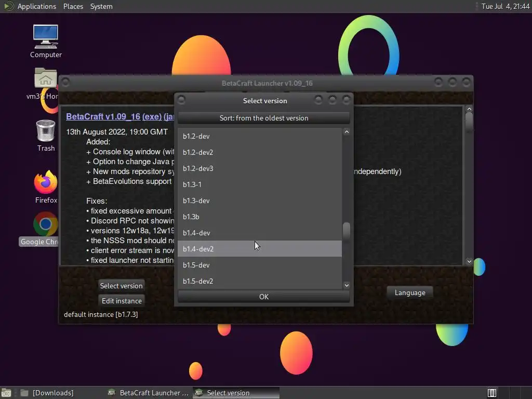This screenshot has height=399, width=532.
Task: Click the version list scrollbar thumb
Action: point(347,231)
